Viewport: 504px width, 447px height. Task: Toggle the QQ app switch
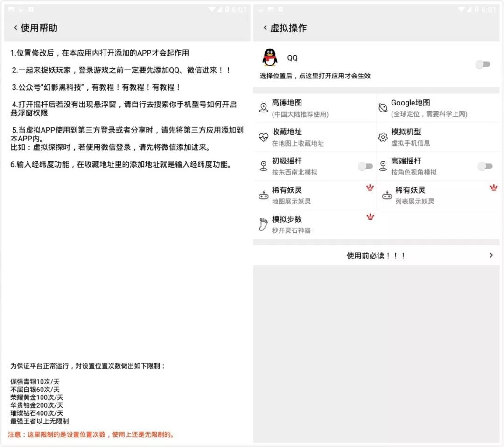[483, 64]
